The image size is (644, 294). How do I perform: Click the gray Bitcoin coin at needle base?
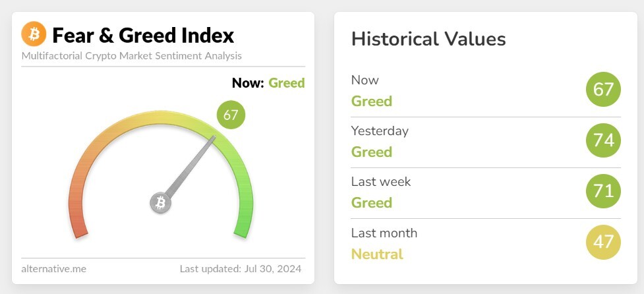point(160,203)
